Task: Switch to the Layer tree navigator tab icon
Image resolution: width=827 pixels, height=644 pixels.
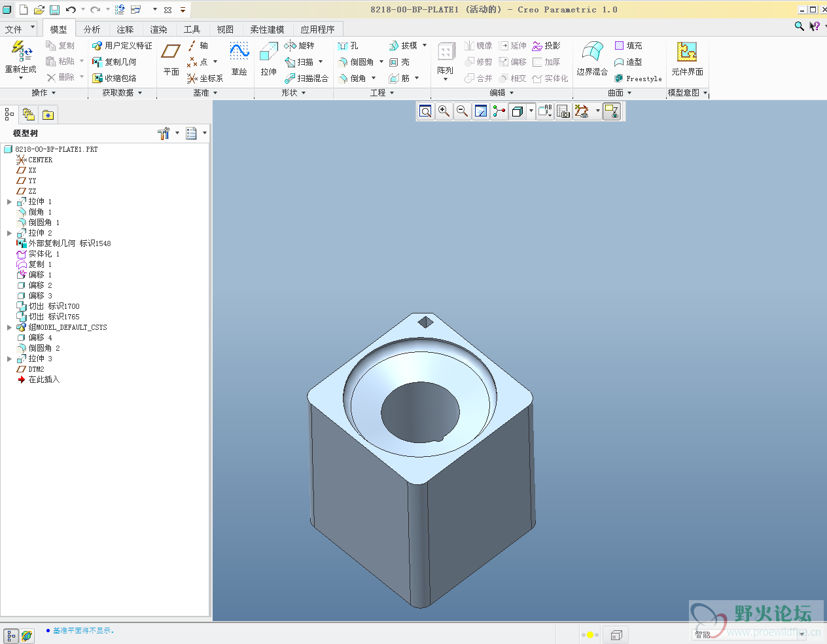Action: [x=28, y=115]
